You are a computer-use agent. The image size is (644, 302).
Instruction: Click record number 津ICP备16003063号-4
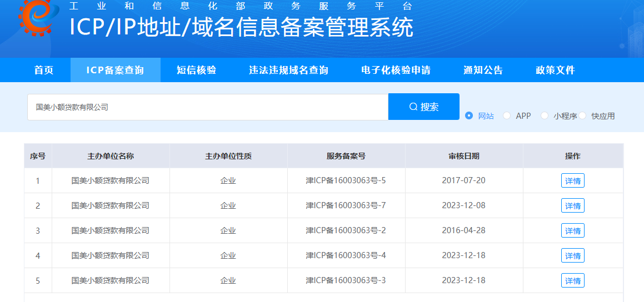coord(346,255)
